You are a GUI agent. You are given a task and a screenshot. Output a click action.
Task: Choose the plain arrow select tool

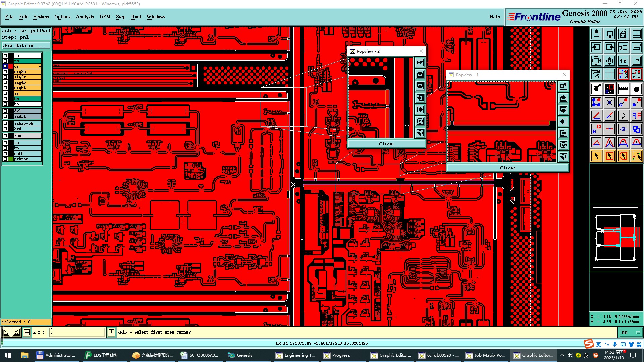(596, 156)
